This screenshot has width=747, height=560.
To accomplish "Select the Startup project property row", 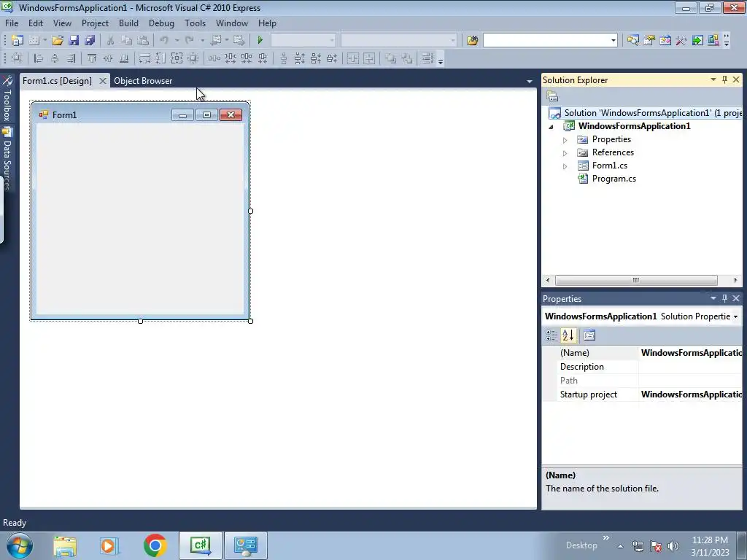I will (642, 394).
